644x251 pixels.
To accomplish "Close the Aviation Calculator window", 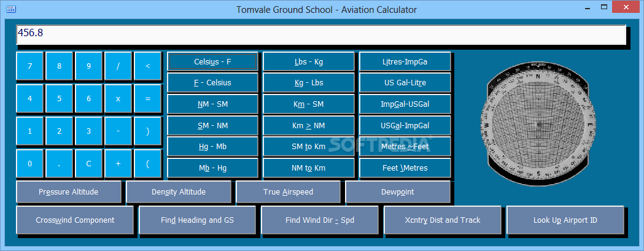I will (x=627, y=7).
